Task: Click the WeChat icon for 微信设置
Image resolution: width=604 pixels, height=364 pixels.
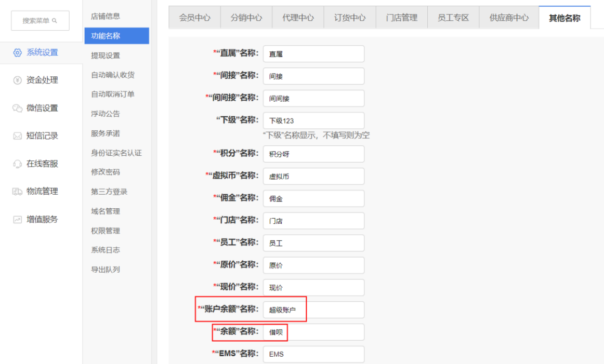Action: point(17,108)
